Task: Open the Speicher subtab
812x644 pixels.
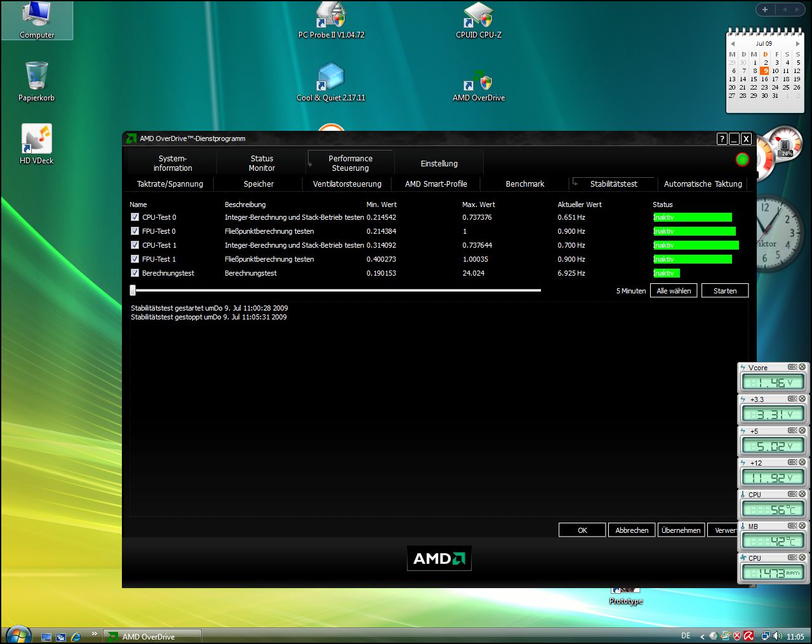Action: pos(258,184)
